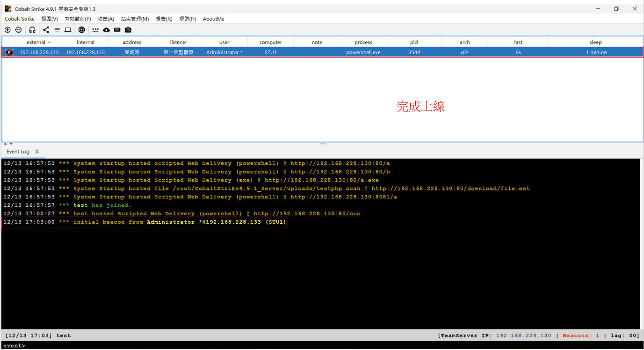Click the Cobalt Strike app icon in title bar

coord(8,9)
